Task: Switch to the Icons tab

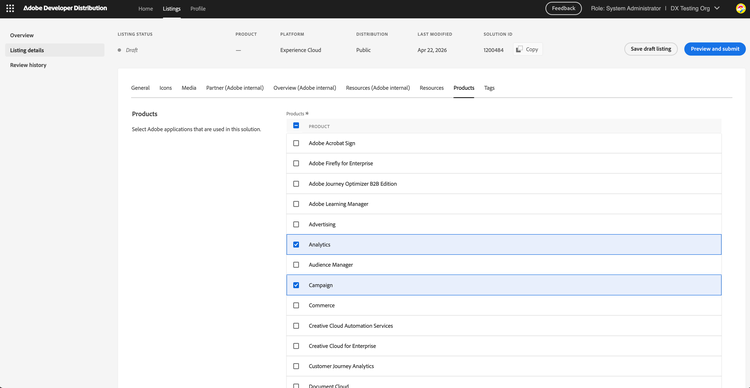Action: (x=165, y=88)
